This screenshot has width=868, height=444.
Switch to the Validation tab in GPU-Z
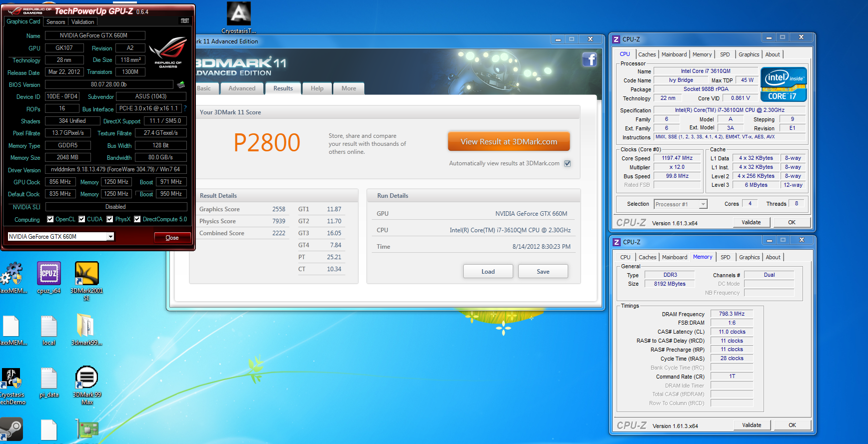(82, 22)
